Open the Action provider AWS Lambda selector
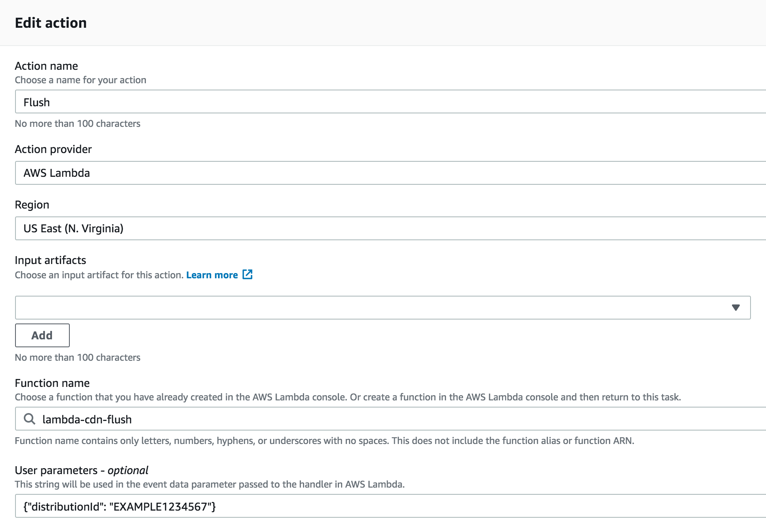 [391, 173]
